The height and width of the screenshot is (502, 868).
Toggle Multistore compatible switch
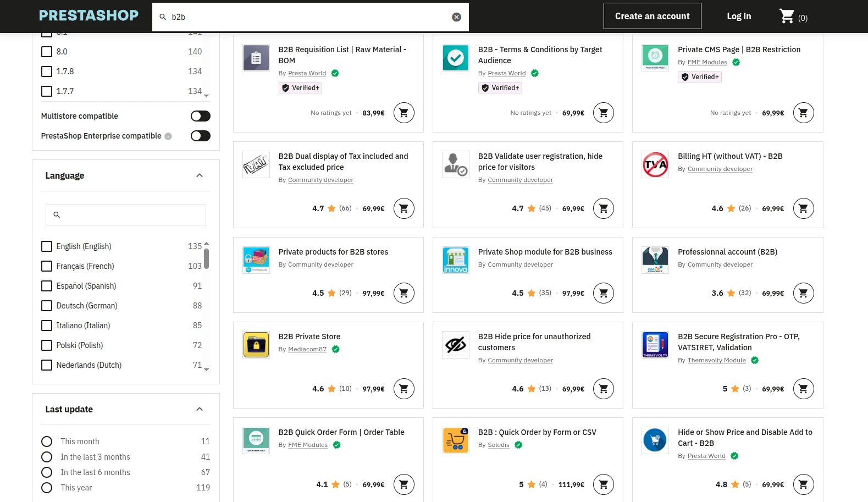pos(201,116)
